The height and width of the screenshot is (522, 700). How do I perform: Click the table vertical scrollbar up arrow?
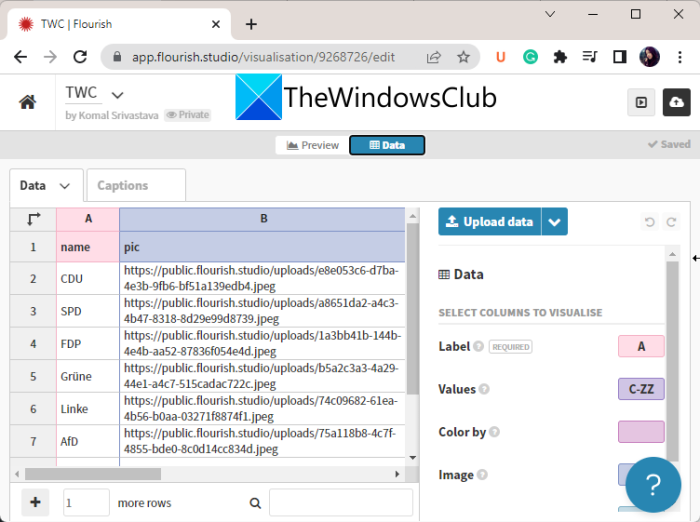tap(412, 216)
